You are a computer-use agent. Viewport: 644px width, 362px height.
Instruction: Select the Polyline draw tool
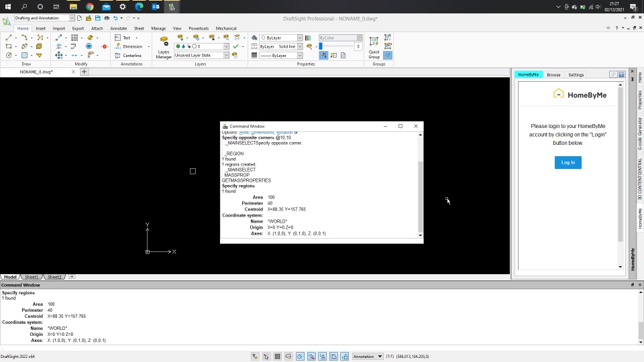(x=25, y=38)
